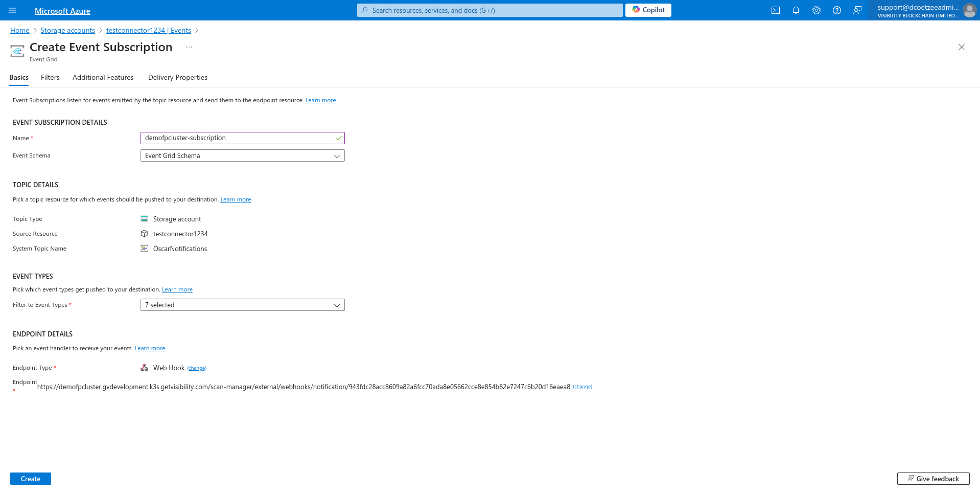Open the user account avatar
The image size is (980, 495).
(x=969, y=10)
